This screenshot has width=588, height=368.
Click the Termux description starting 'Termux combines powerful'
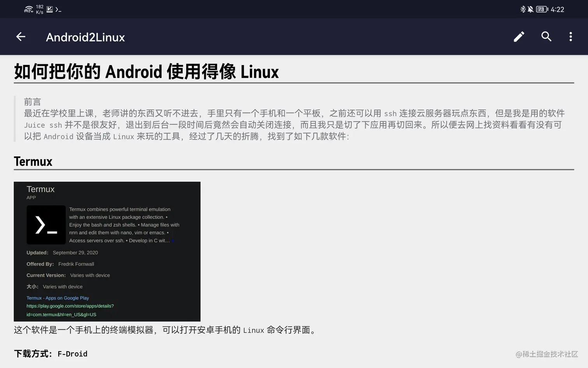124,225
